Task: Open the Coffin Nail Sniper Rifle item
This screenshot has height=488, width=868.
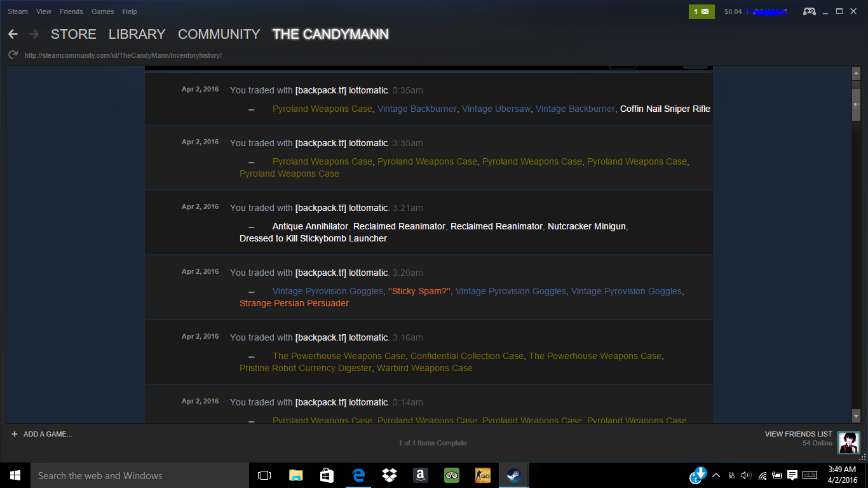Action: pos(665,109)
